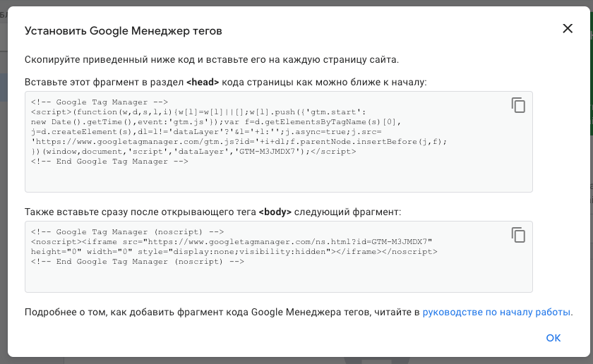Viewport: 593px width, 364px height.
Task: Click the dimmed background left of dialog
Action: 4,212
